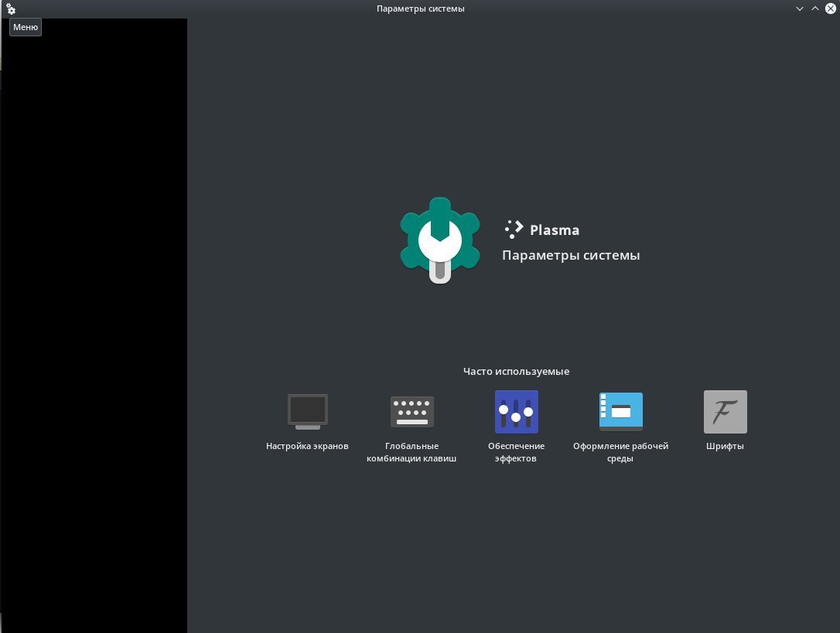Close the Параметры системы window
This screenshot has width=840, height=633.
(x=831, y=9)
